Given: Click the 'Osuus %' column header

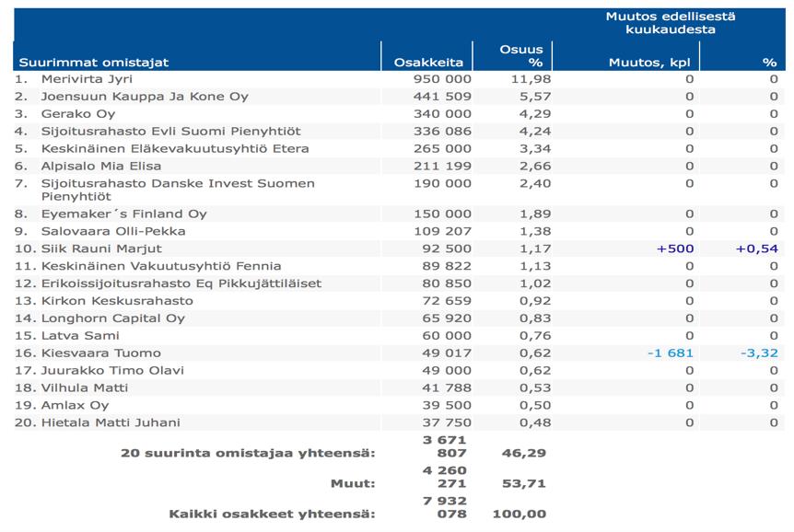Looking at the screenshot, I should [521, 55].
